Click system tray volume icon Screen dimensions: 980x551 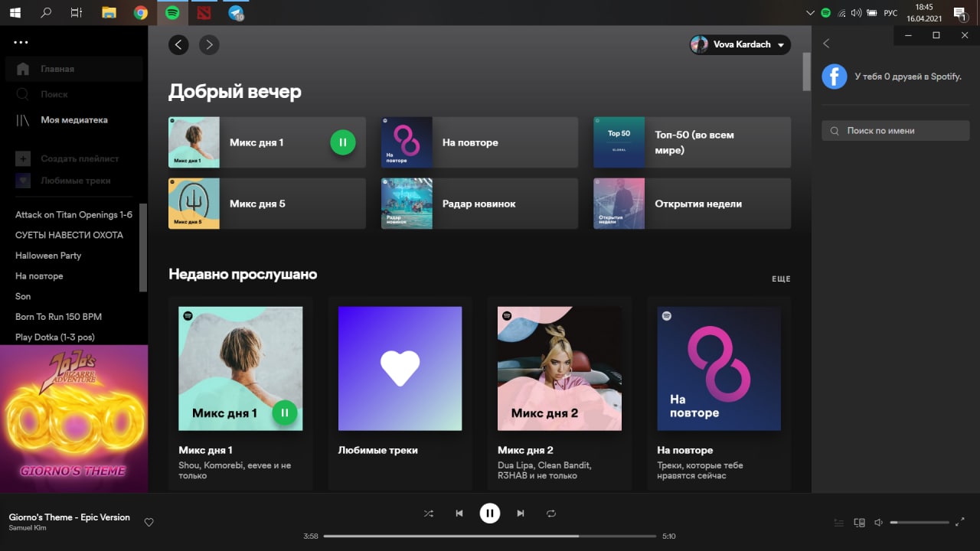point(856,12)
